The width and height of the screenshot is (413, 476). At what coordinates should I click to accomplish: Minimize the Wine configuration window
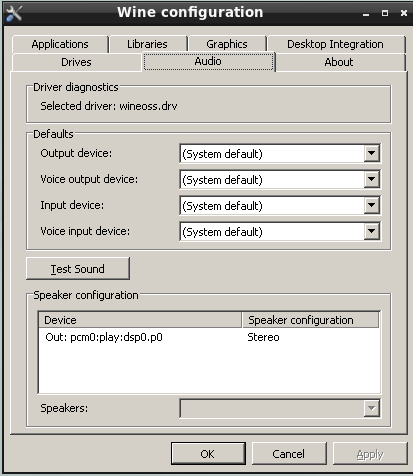point(366,14)
